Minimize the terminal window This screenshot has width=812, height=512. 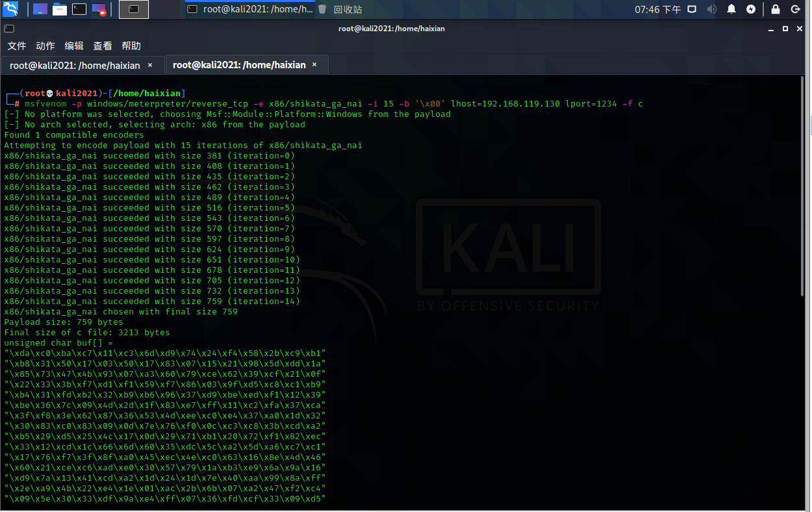772,29
